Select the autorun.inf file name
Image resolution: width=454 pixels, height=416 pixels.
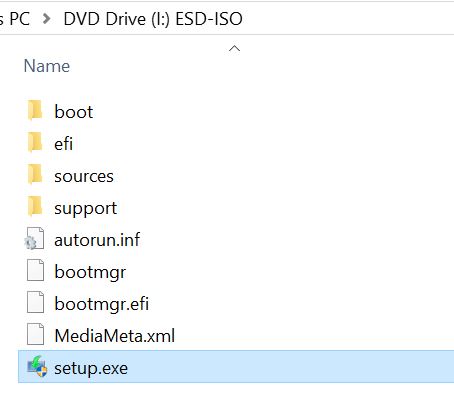(x=97, y=240)
